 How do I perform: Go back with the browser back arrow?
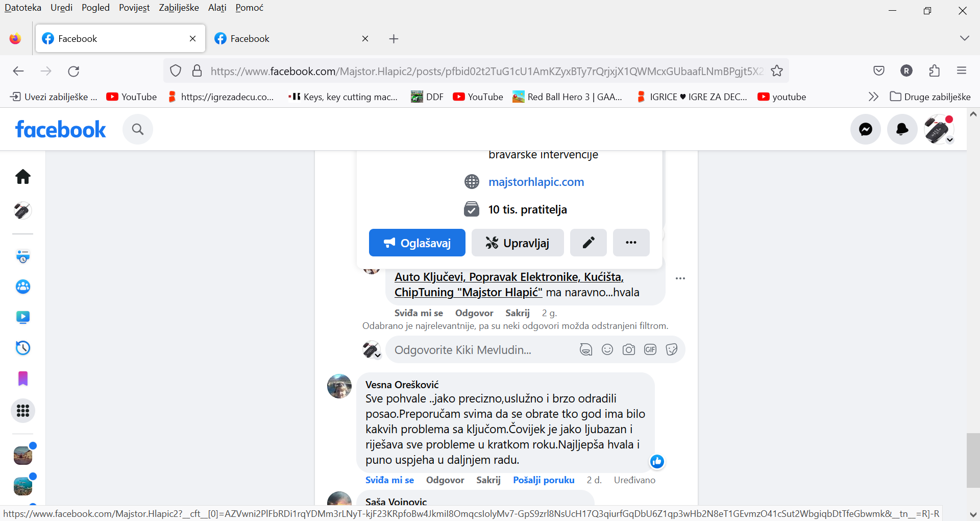coord(18,71)
